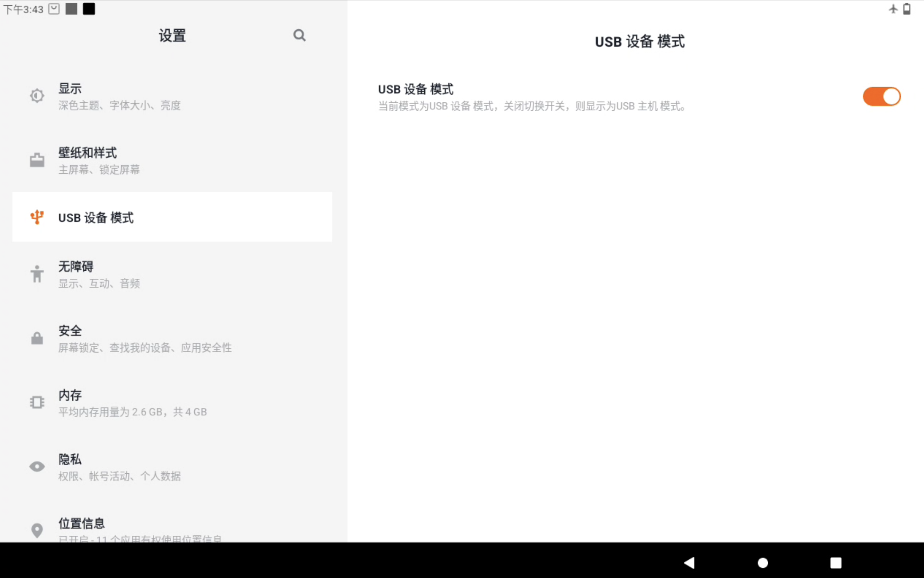Viewport: 924px width, 578px height.
Task: Tap the black square notification icon
Action: (x=89, y=9)
